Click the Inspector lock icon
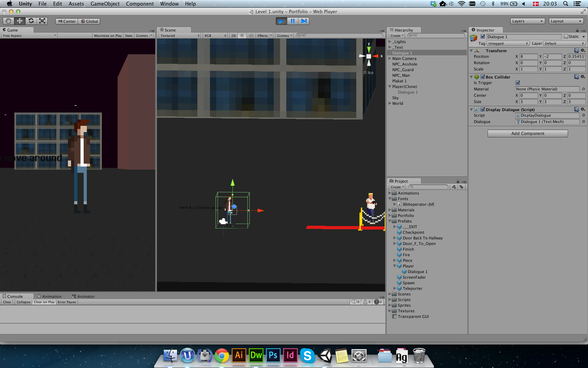 [577, 30]
